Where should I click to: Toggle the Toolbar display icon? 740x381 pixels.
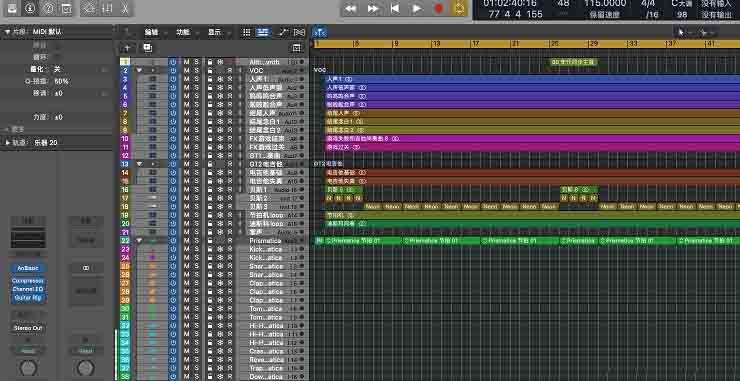[66, 8]
